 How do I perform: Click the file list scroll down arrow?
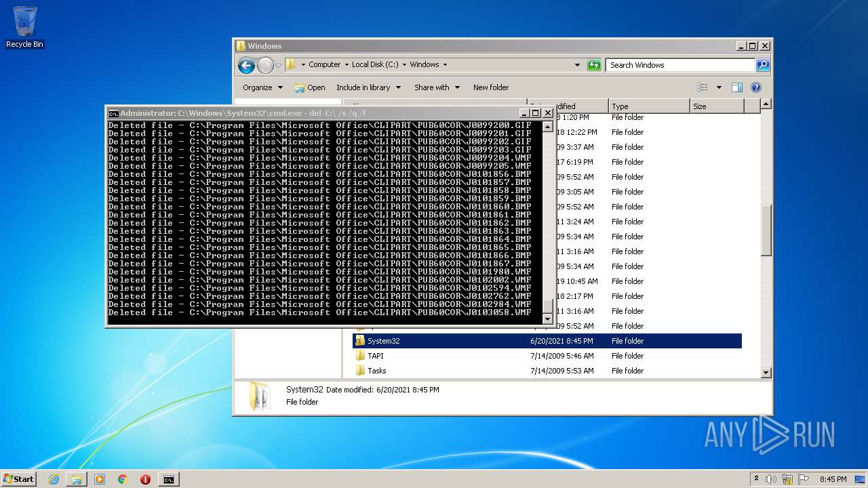[x=766, y=373]
